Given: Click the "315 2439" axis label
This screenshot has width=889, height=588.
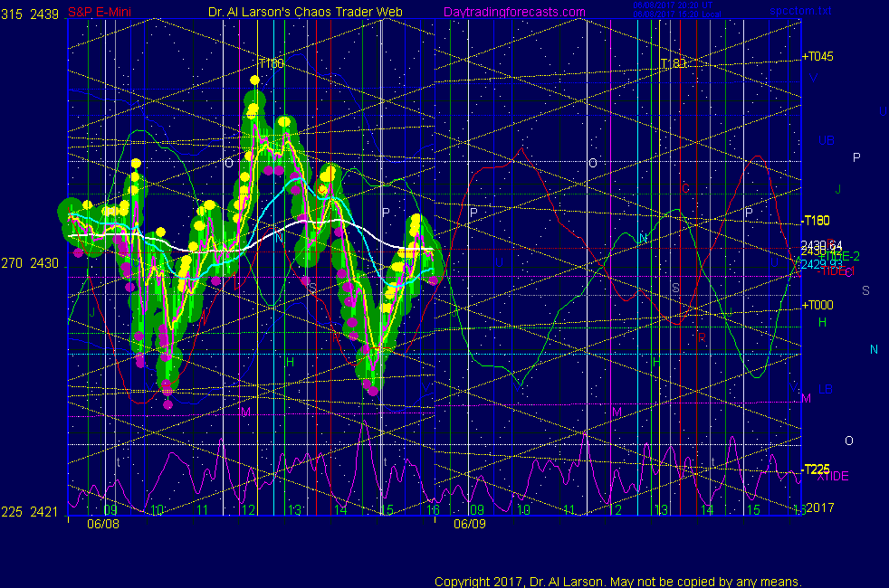Looking at the screenshot, I should coord(30,14).
